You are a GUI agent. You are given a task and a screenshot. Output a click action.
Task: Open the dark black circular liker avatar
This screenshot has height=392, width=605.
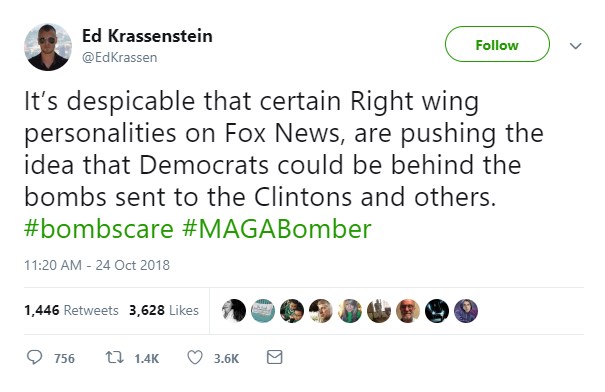tap(437, 311)
